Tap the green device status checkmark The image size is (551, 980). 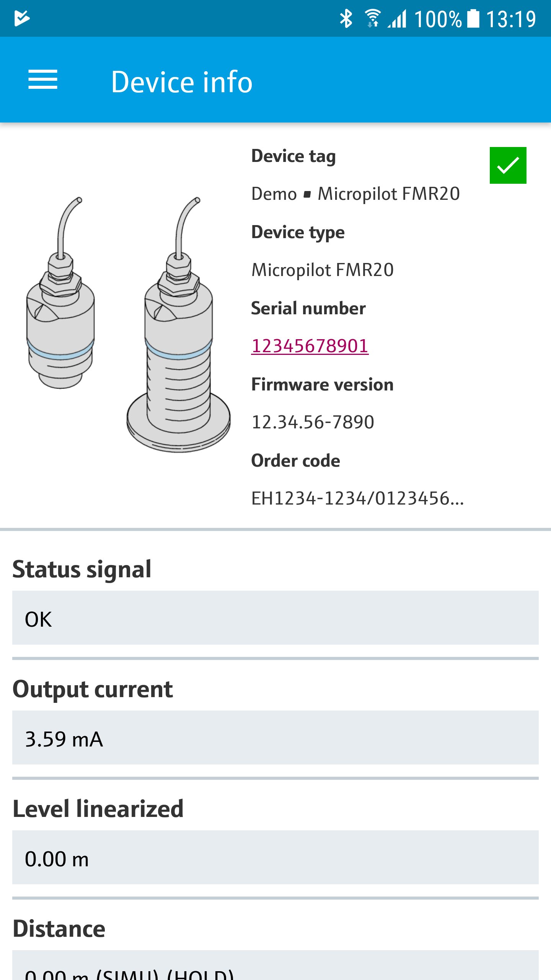click(508, 165)
